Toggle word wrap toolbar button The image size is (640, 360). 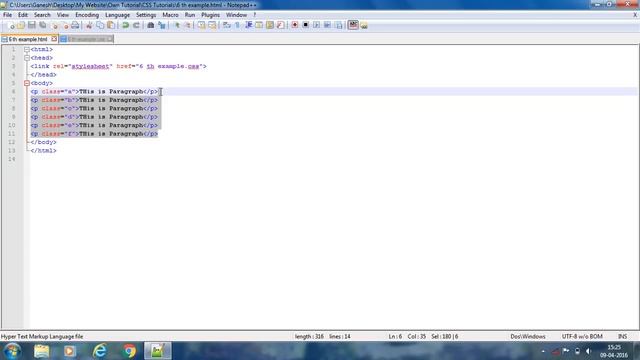tap(227, 25)
